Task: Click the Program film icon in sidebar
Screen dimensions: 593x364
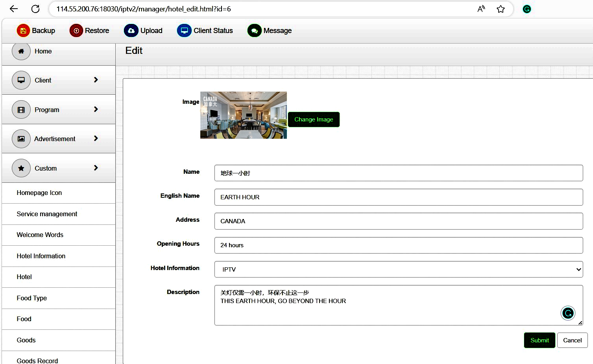Action: (x=21, y=110)
